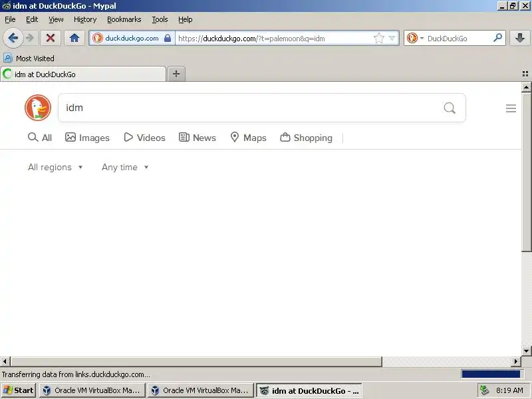This screenshot has width=532, height=399.
Task: Expand the Any time filter dropdown
Action: coord(125,167)
